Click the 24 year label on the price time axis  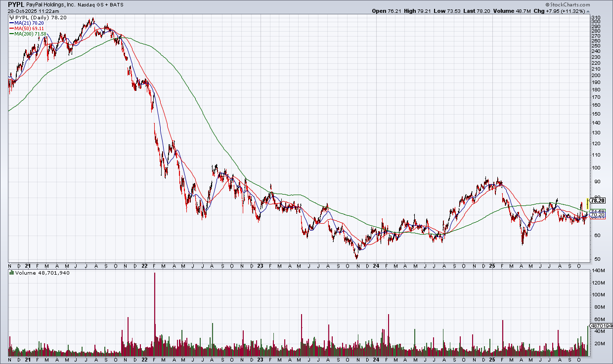[x=375, y=266]
